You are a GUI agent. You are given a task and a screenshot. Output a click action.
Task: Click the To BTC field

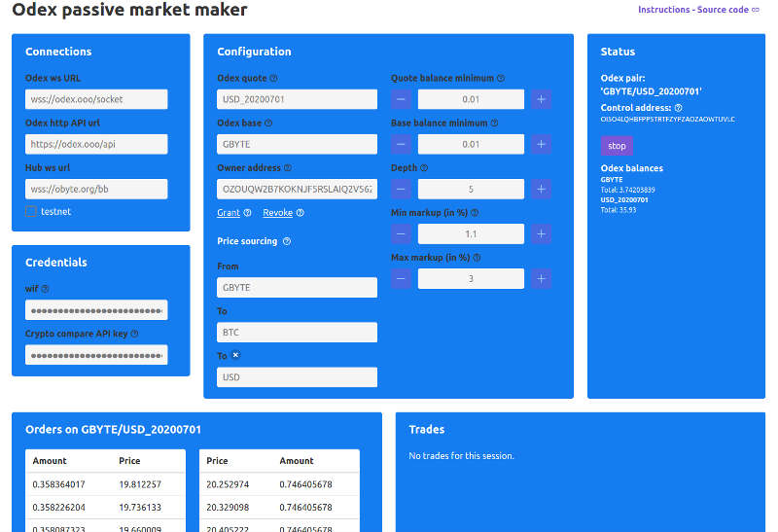297,332
